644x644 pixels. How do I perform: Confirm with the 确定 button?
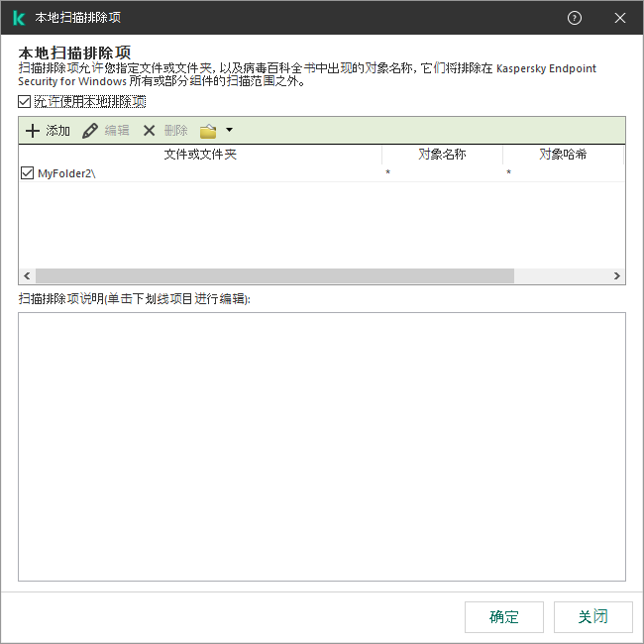(x=504, y=617)
